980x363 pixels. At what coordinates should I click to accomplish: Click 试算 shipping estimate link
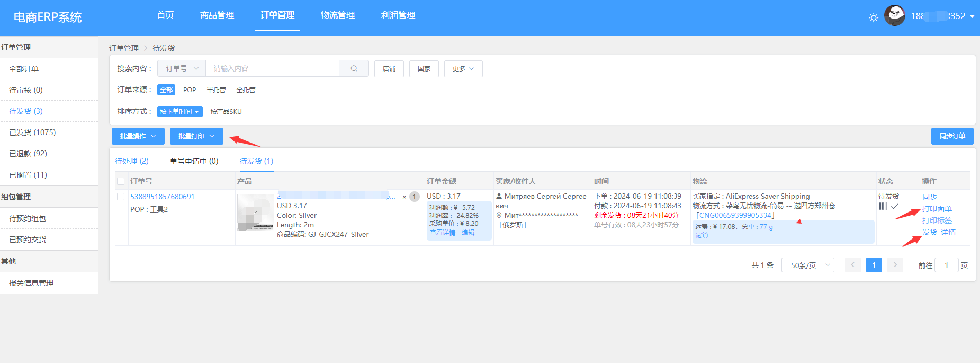point(702,236)
